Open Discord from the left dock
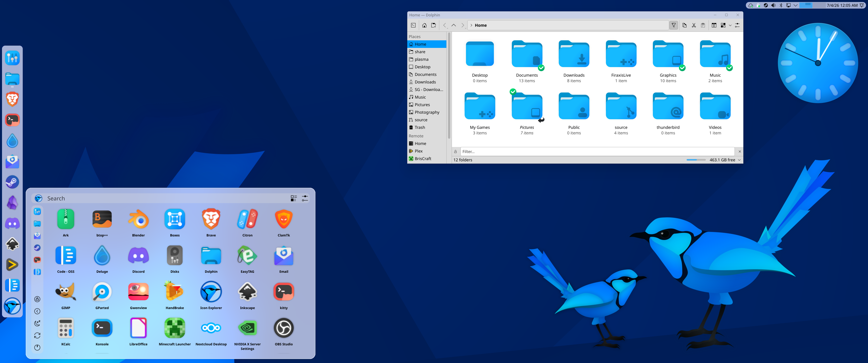Viewport: 868px width, 363px height. point(12,223)
